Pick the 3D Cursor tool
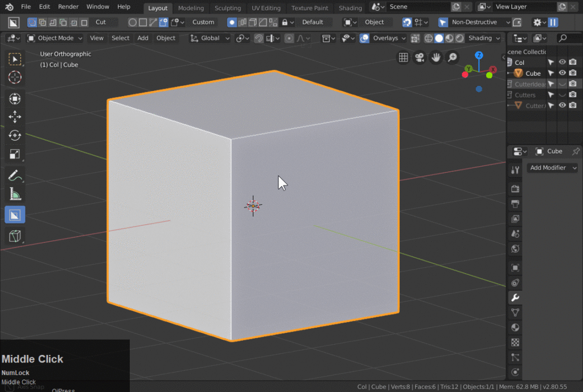This screenshot has width=583, height=392. coord(15,77)
